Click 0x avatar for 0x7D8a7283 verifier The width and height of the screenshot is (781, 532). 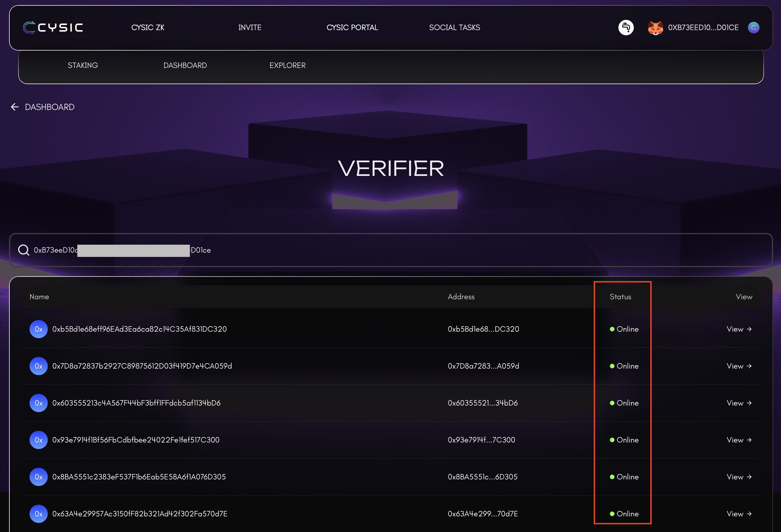tap(39, 366)
